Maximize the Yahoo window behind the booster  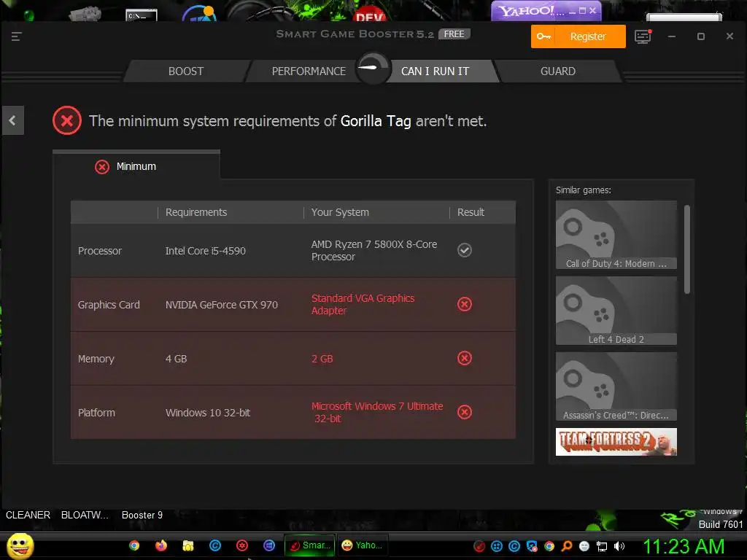pyautogui.click(x=582, y=10)
